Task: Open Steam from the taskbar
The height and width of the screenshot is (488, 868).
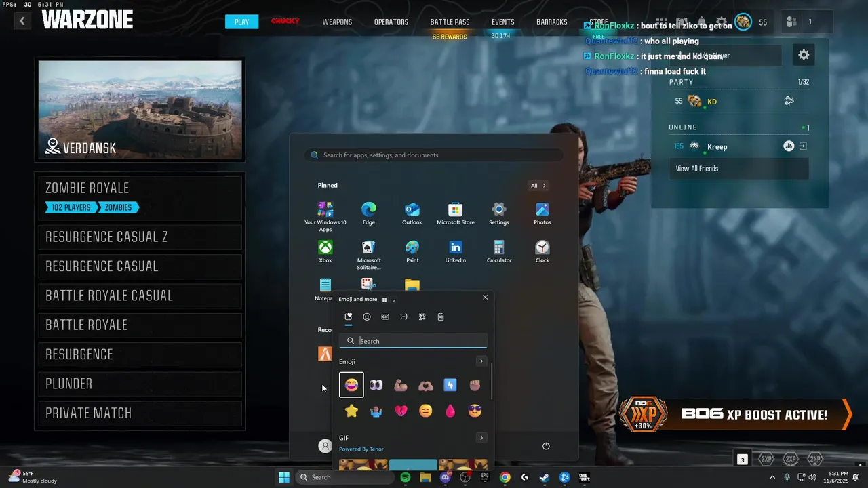Action: (545, 477)
